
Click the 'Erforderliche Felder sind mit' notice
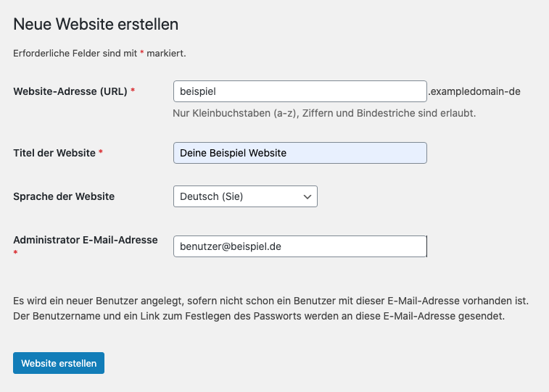99,54
